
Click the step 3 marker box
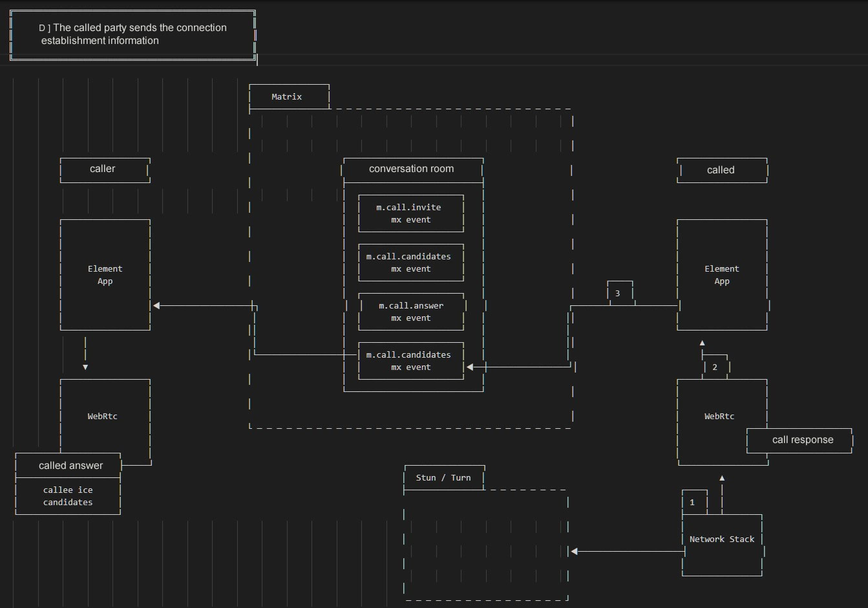pos(618,294)
